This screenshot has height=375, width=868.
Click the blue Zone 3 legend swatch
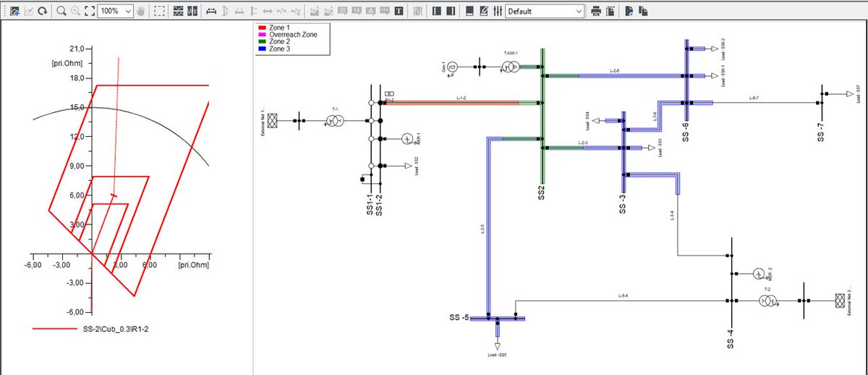[x=262, y=49]
